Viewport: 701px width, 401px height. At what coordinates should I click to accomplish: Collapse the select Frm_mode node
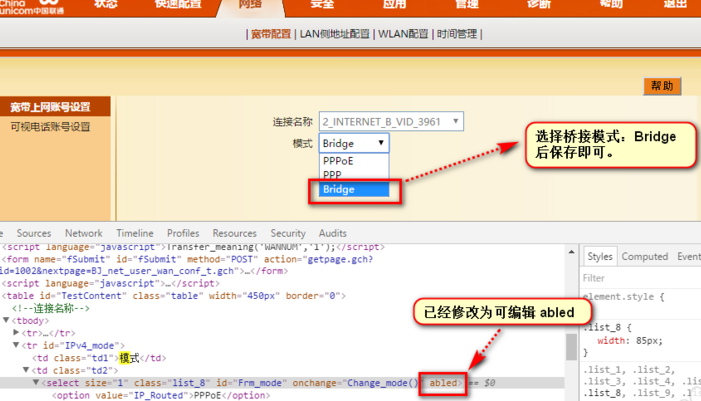click(36, 383)
